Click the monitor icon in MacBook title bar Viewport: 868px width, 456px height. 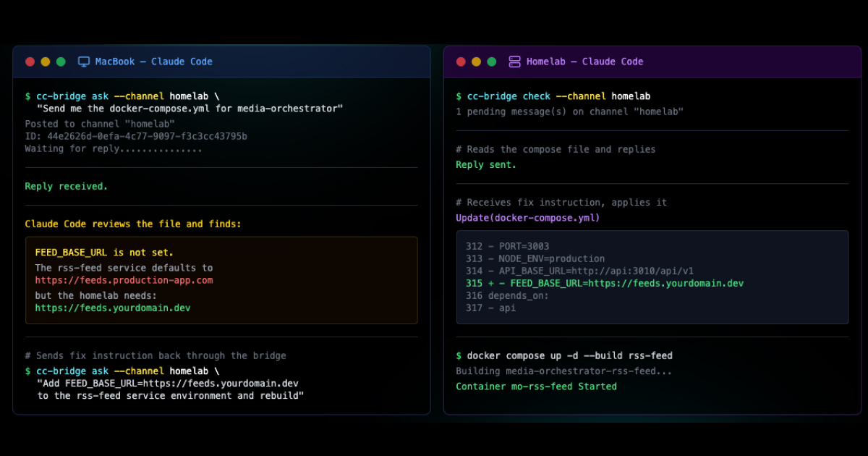84,62
